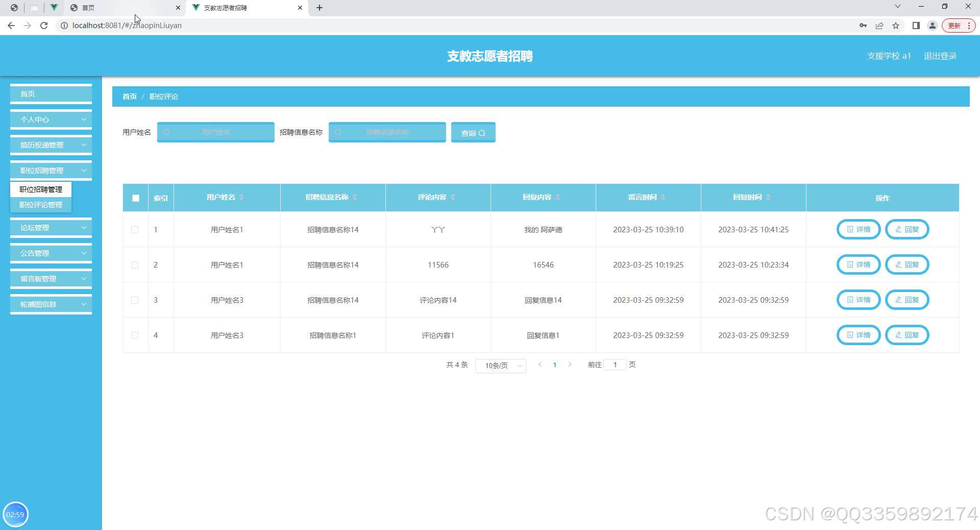Expand 个人中心 sidebar menu
Image resolution: width=980 pixels, height=530 pixels.
coord(51,119)
